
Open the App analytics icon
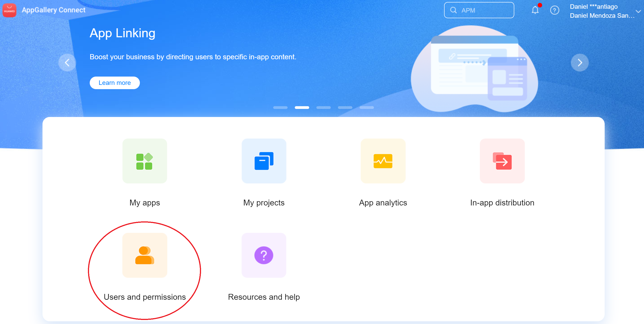(383, 161)
